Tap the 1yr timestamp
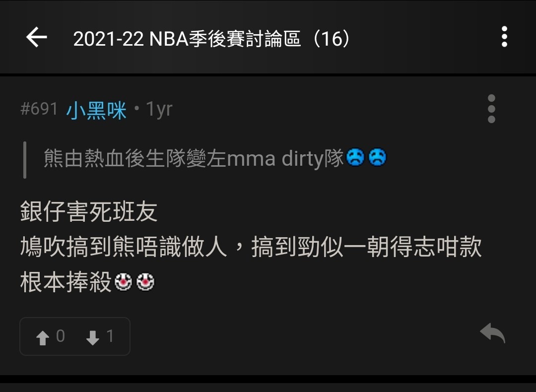The width and height of the screenshot is (536, 392). pos(159,110)
